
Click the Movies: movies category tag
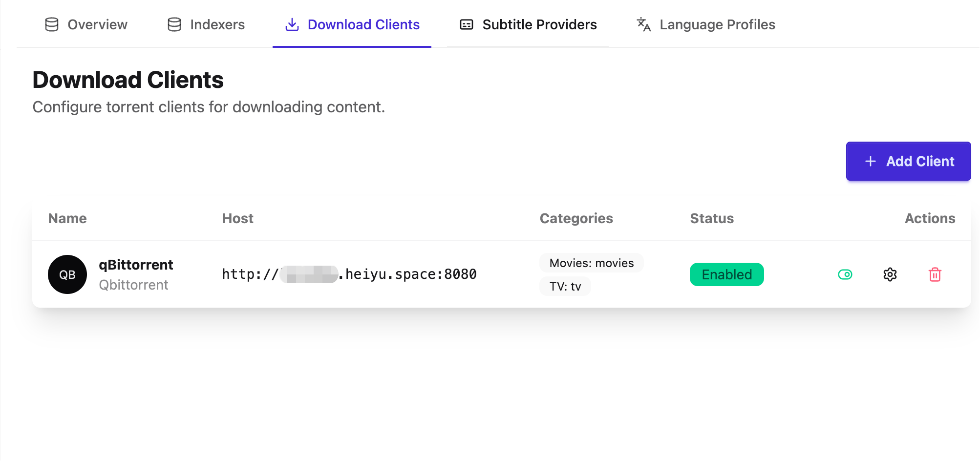point(591,263)
